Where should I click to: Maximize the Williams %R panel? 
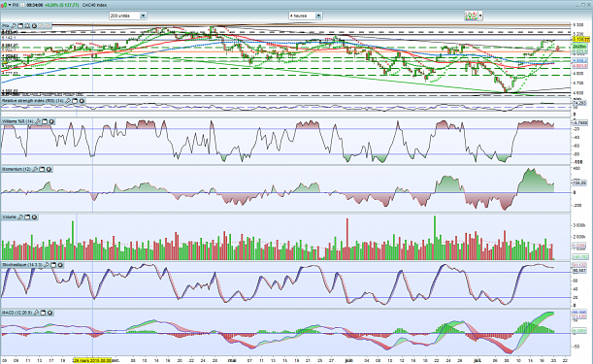coord(45,121)
